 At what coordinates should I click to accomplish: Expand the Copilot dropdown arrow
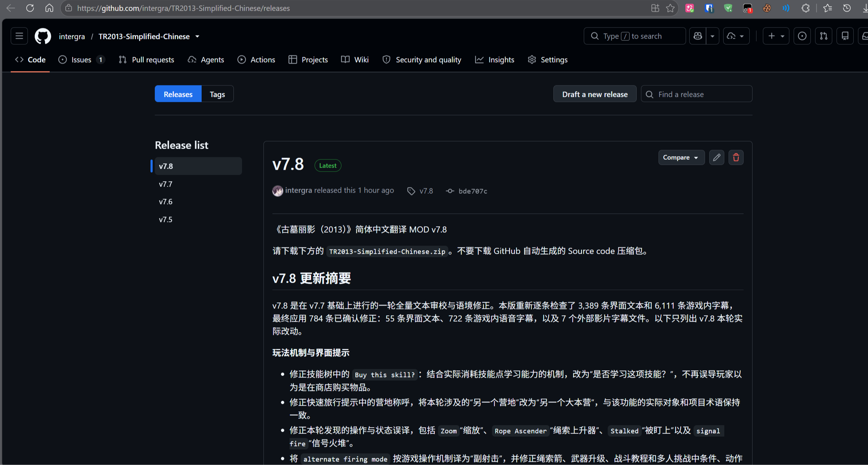click(712, 36)
